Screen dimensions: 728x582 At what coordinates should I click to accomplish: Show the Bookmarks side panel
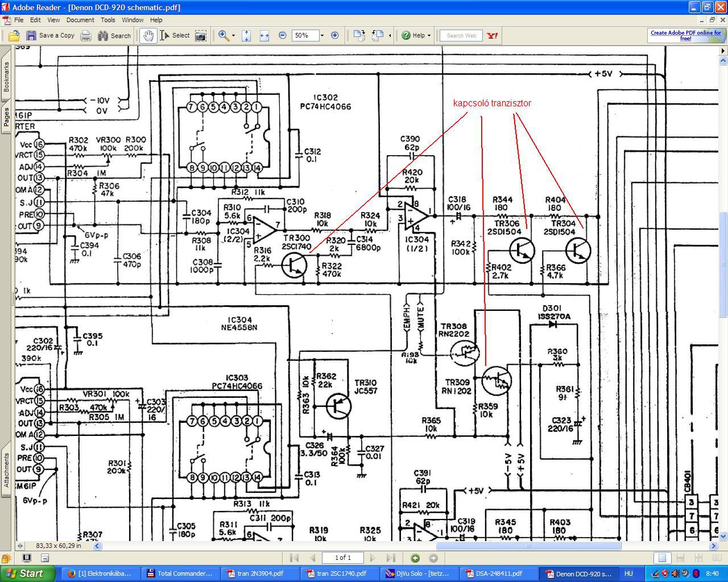click(6, 76)
